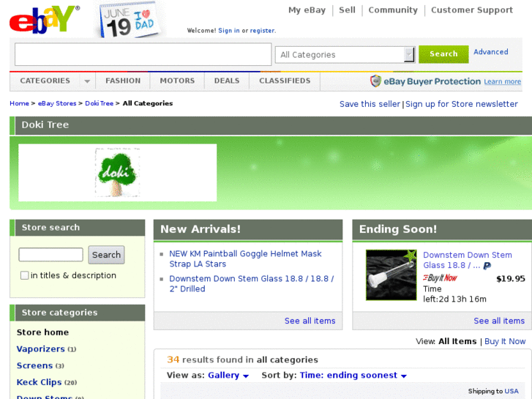Open Vaporizers store category
532x399 pixels.
tap(41, 348)
